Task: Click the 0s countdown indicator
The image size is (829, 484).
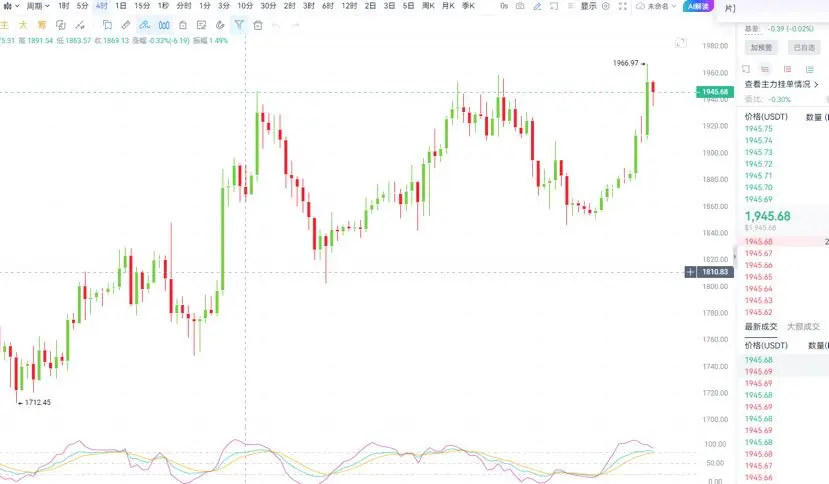Action: (504, 6)
